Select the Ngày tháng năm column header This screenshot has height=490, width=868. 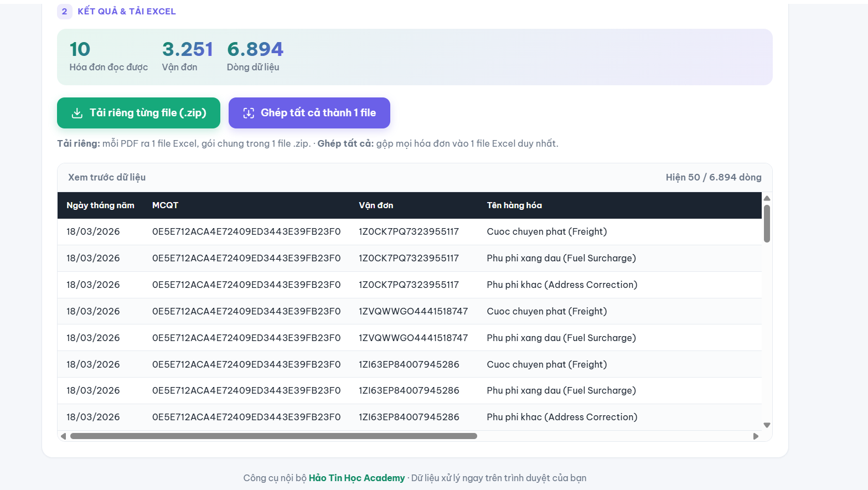pyautogui.click(x=100, y=205)
